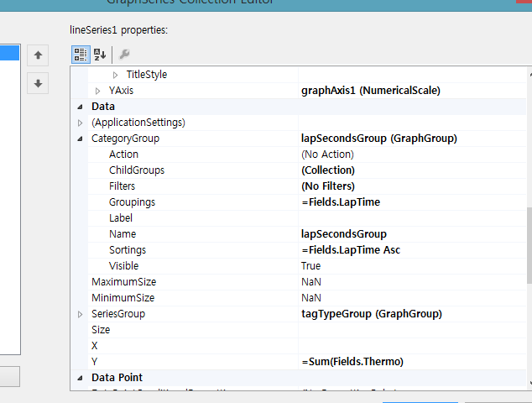Expand the TitleStyle property node
Screen dimensions: 532x403
(115, 75)
